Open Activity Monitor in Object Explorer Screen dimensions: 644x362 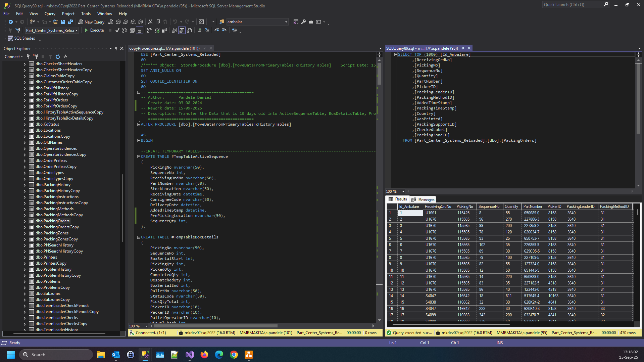65,57
